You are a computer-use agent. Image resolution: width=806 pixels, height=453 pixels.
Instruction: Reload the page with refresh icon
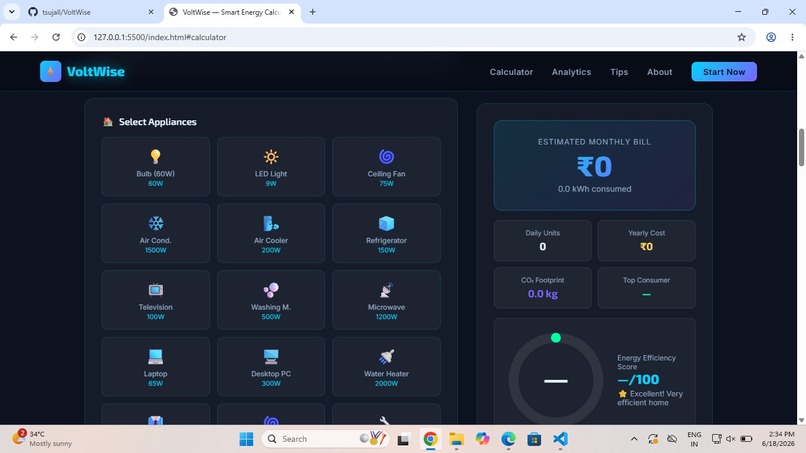pos(56,37)
